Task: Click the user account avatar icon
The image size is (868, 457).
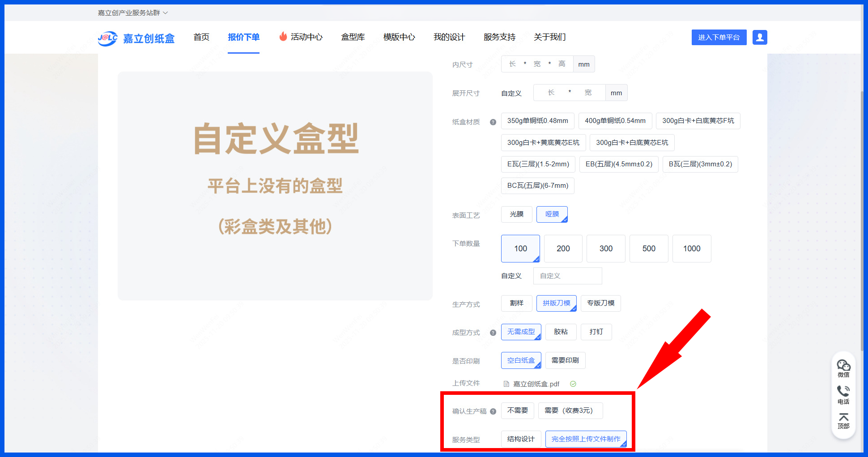Action: click(x=759, y=38)
